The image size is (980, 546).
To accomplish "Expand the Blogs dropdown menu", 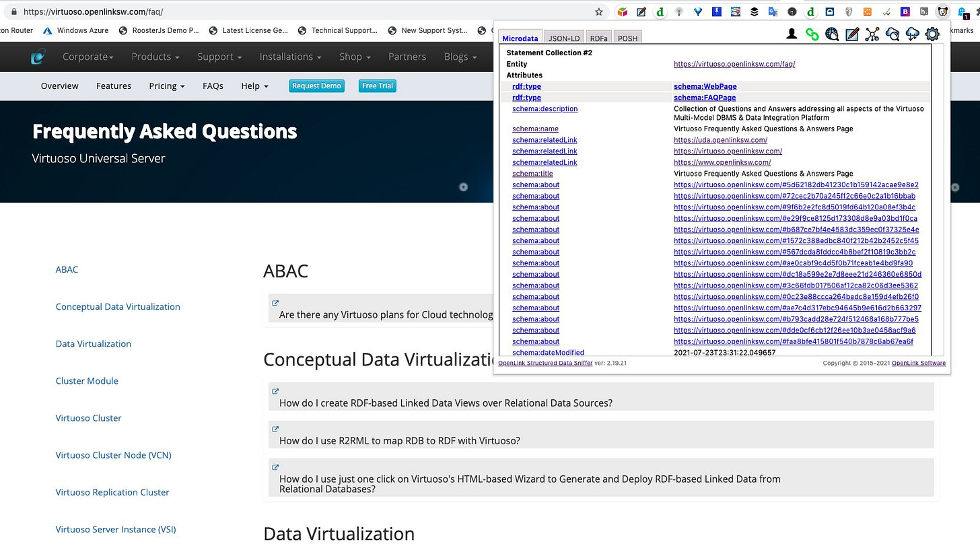I will coord(459,57).
